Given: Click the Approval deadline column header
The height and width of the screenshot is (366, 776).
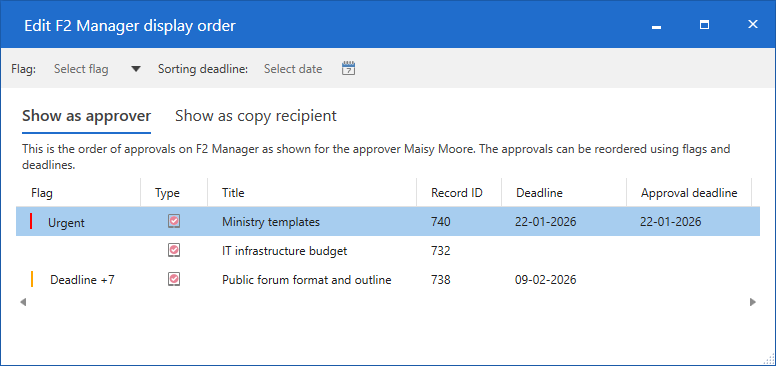Looking at the screenshot, I should [689, 192].
